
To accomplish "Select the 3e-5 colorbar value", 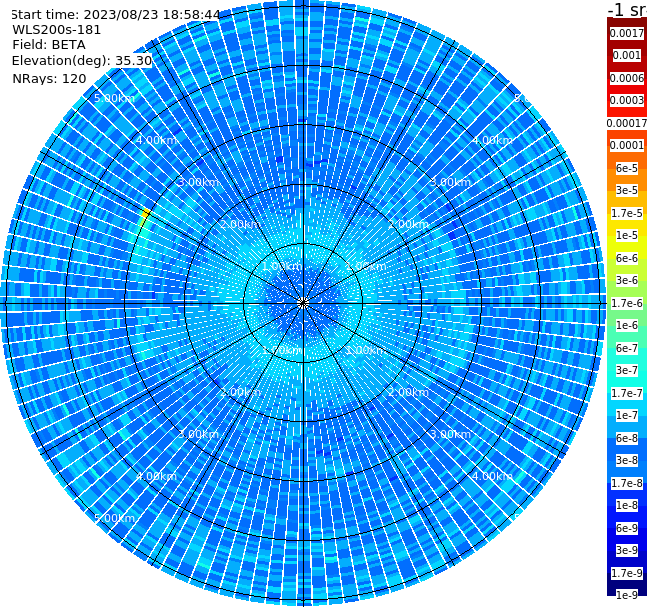I will coord(627,190).
